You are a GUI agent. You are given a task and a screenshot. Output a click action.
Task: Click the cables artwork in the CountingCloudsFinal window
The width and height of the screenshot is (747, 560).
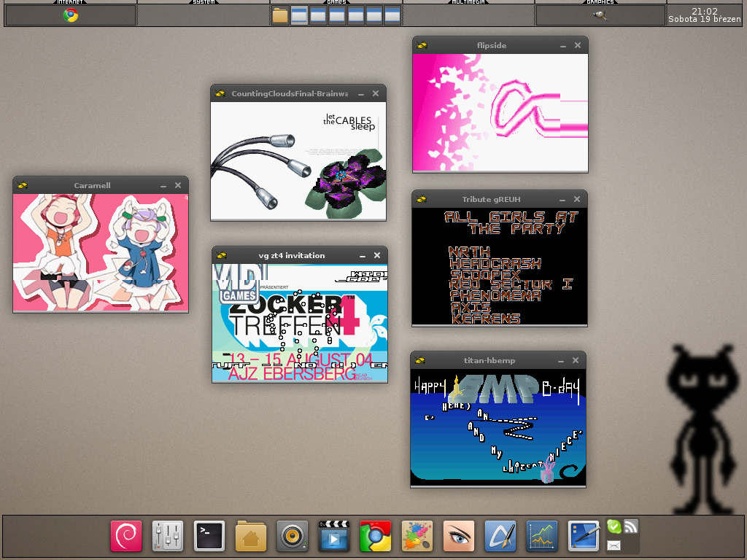pos(298,160)
